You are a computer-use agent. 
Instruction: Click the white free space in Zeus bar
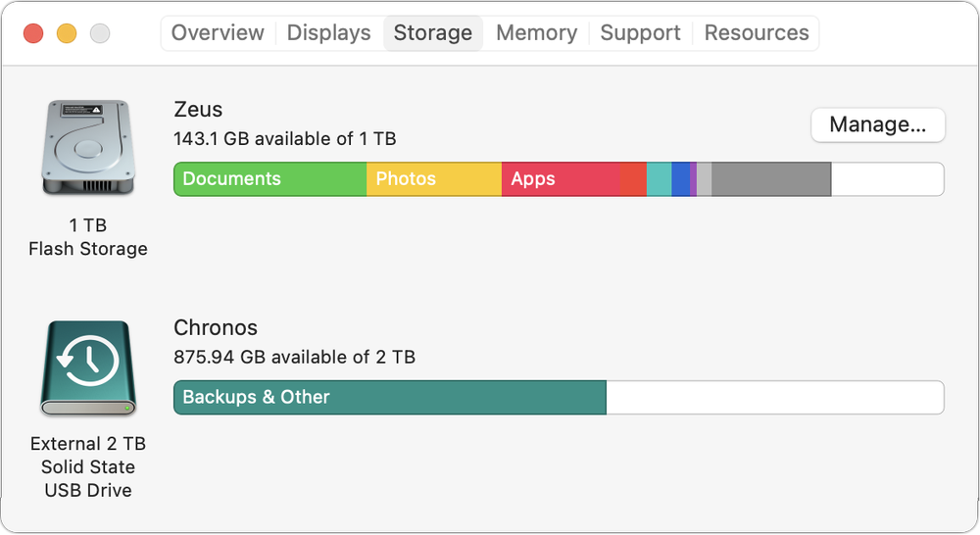coord(887,179)
